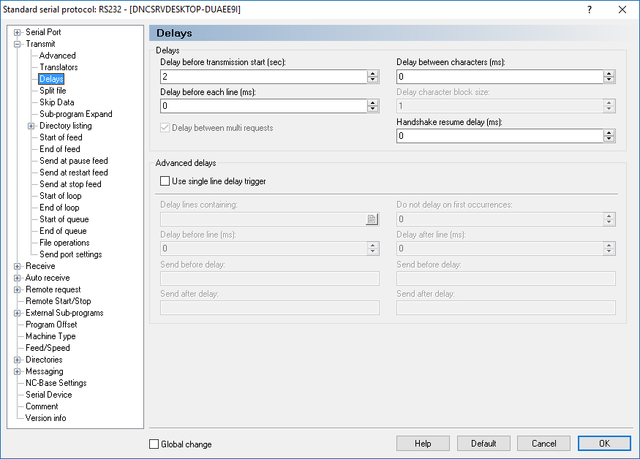The image size is (640, 459).
Task: Select Split file in the tree
Action: (53, 91)
